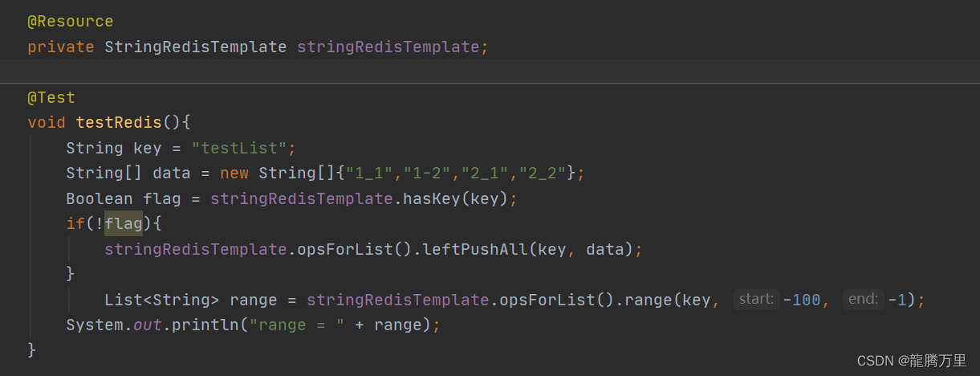
Task: Select the StringRedisTemplate type in field declaration
Action: point(195,47)
